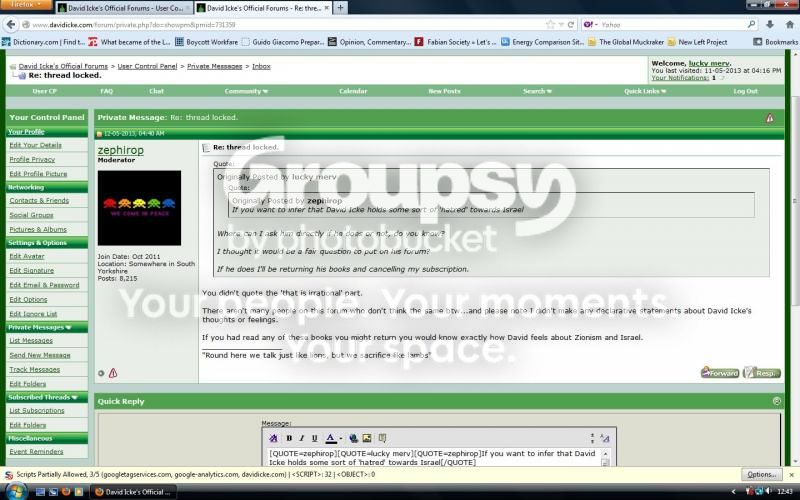
Task: Click the Reply button next to Forward
Action: click(x=762, y=372)
